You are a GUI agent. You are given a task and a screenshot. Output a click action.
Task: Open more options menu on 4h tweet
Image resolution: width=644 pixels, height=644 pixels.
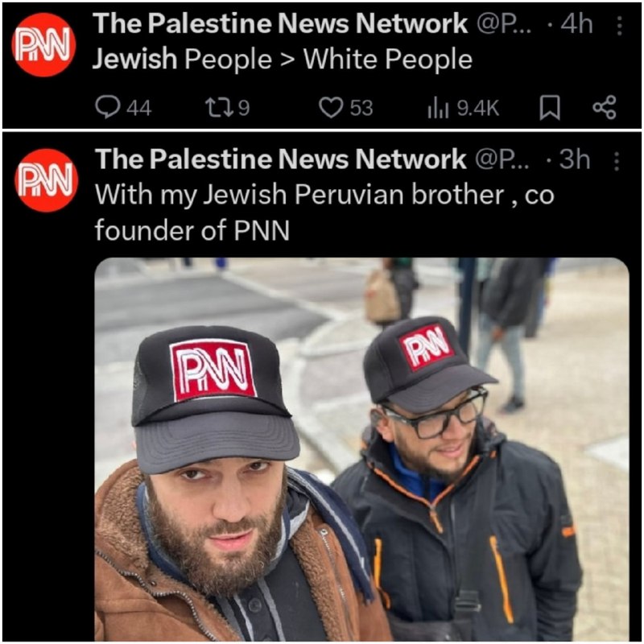pos(619,26)
